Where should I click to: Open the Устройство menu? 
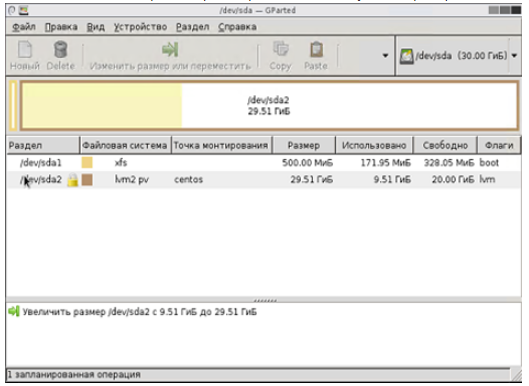tap(140, 27)
